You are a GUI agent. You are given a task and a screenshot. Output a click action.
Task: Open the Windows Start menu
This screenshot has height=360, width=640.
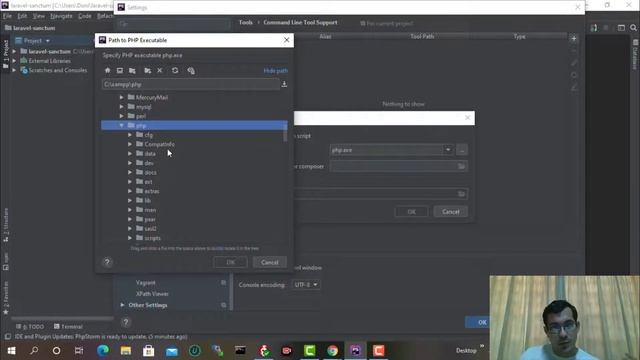pos(11,351)
